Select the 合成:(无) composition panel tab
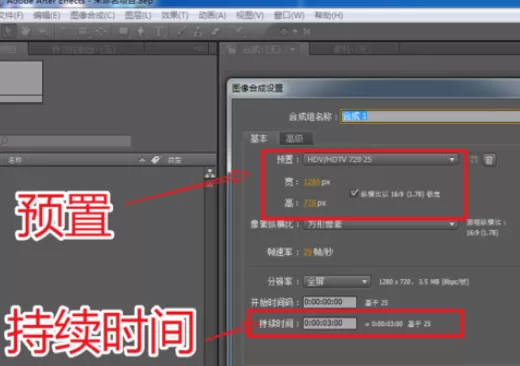Viewport: 520px width, 366px height. pos(262,50)
